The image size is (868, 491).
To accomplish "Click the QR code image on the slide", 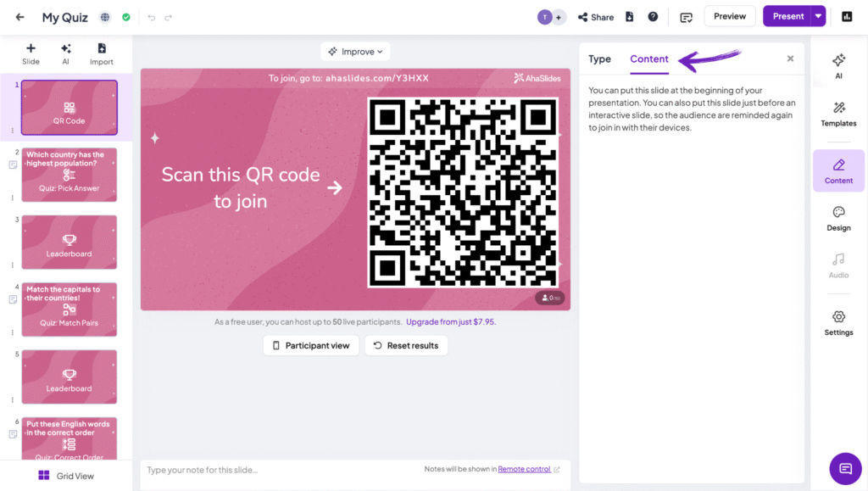I will point(464,192).
